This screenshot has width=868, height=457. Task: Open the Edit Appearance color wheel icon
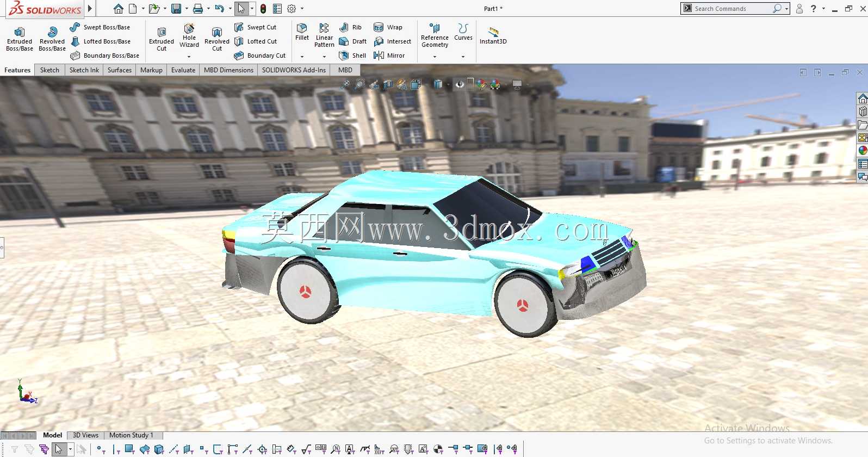(481, 84)
